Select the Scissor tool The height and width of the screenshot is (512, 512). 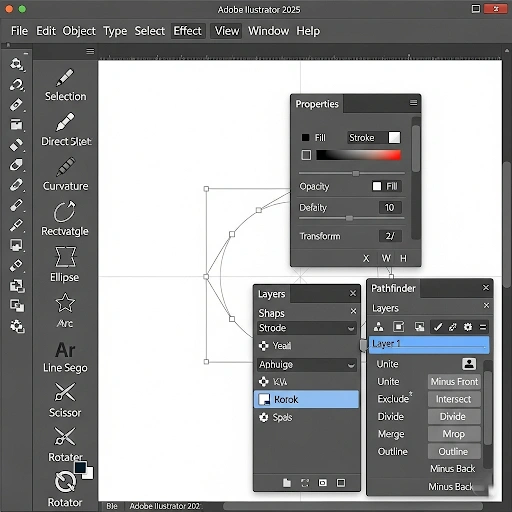65,400
